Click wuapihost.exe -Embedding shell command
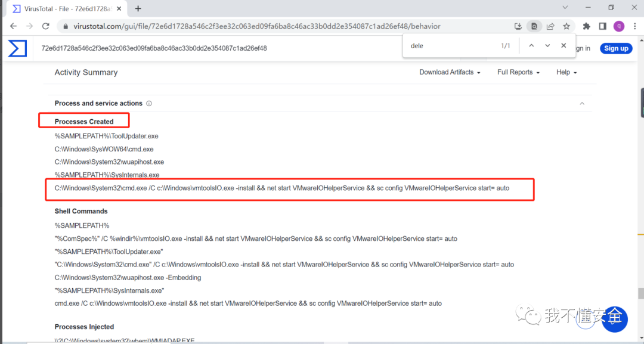 (x=128, y=277)
